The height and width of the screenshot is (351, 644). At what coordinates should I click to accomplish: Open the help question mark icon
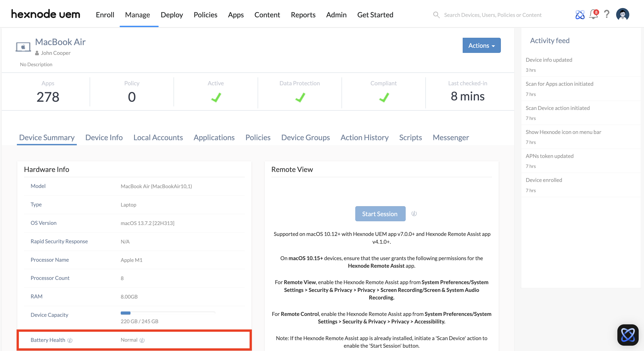click(606, 14)
